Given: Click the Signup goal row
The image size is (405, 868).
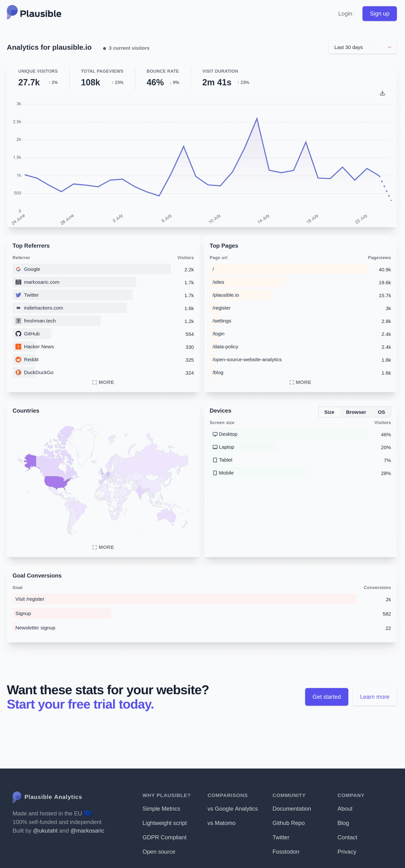Looking at the screenshot, I should pos(202,613).
